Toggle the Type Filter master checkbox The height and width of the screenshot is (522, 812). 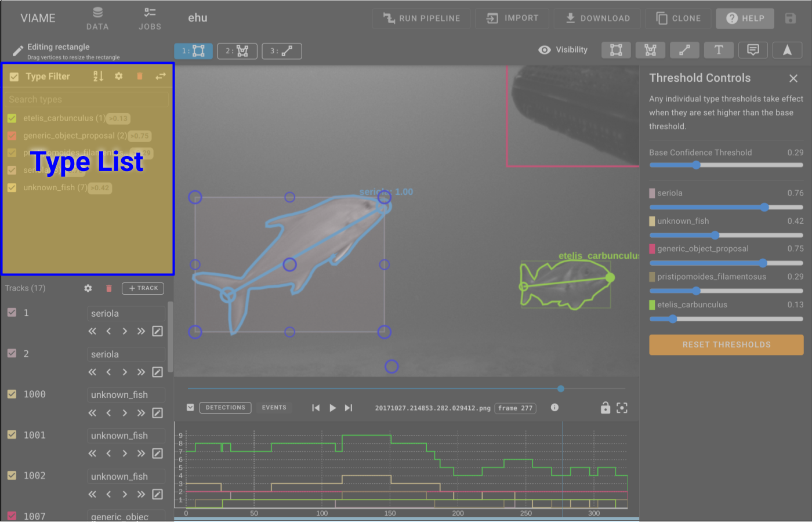14,77
